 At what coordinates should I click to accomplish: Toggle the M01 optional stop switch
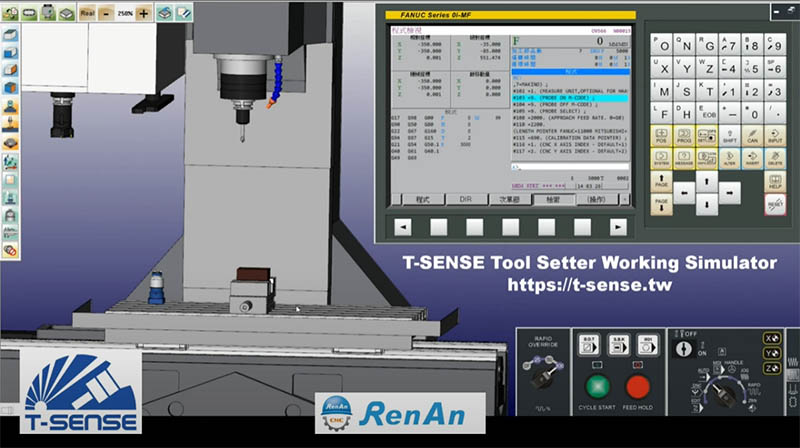[x=647, y=345]
